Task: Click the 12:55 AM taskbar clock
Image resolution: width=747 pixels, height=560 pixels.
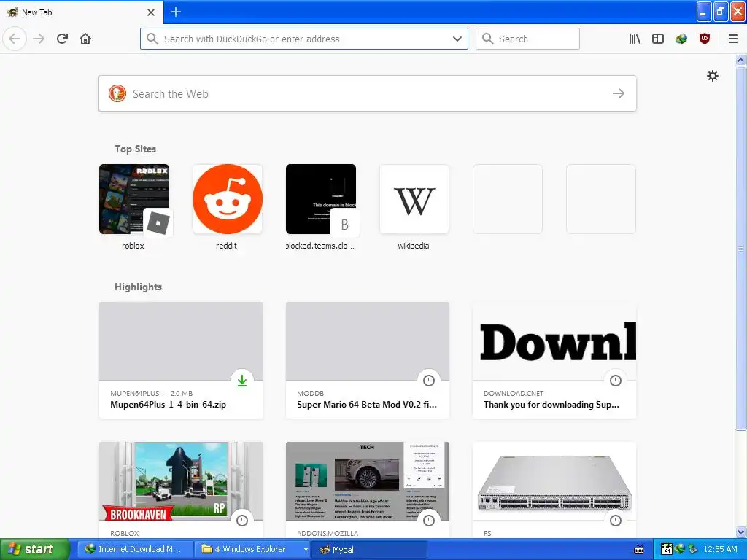Action: 720,549
